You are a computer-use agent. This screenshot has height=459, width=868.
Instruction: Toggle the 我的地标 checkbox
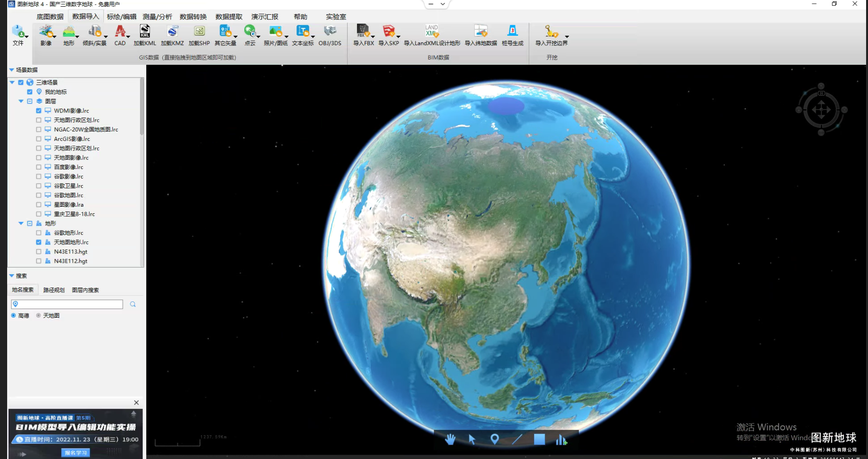pyautogui.click(x=30, y=92)
